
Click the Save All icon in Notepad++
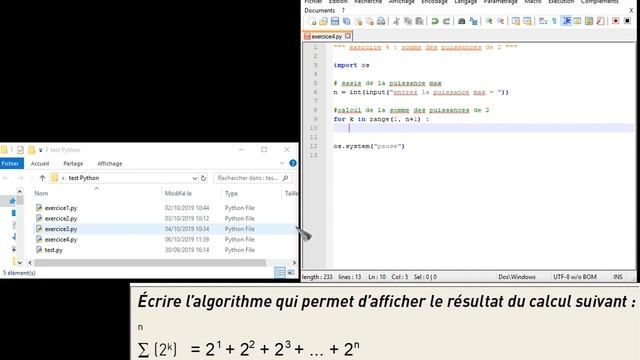(x=347, y=21)
